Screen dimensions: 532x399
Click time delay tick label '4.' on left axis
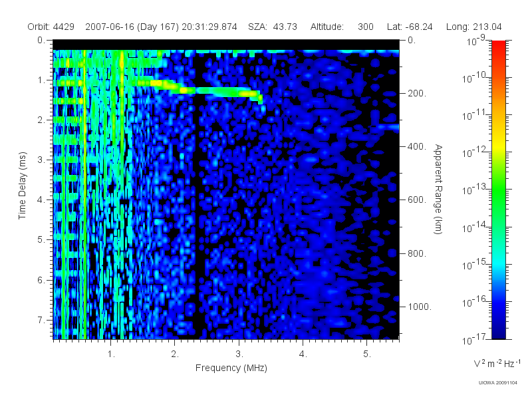(x=41, y=200)
